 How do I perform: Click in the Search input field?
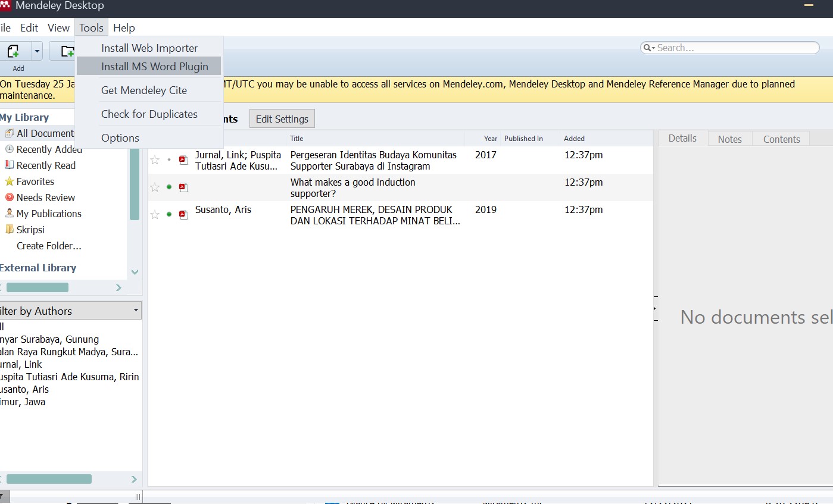click(x=735, y=48)
